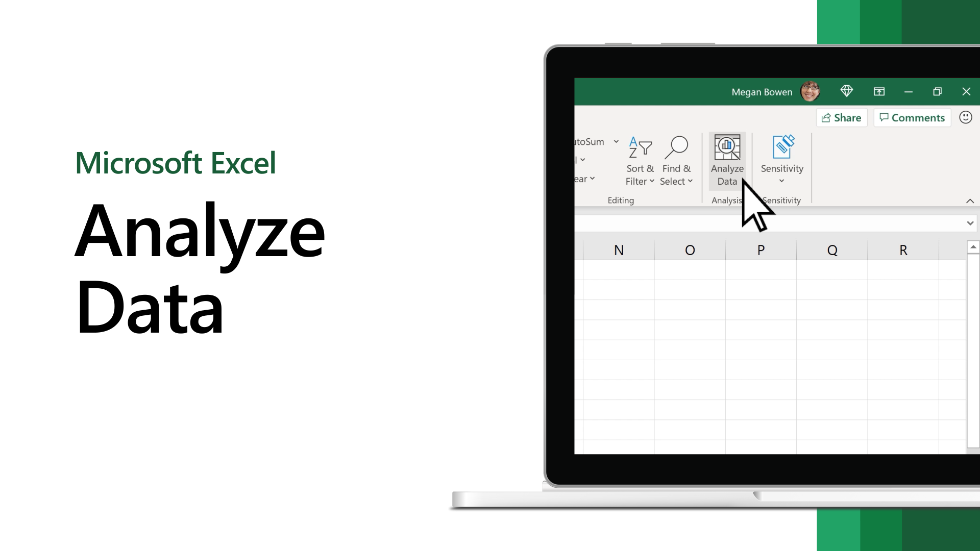Select the Editing ribbon group
The width and height of the screenshot is (980, 551).
[x=621, y=200]
